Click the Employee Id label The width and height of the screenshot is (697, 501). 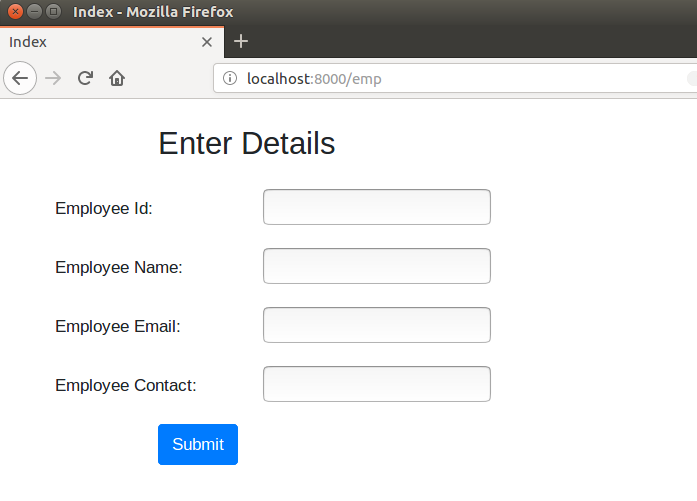103,208
